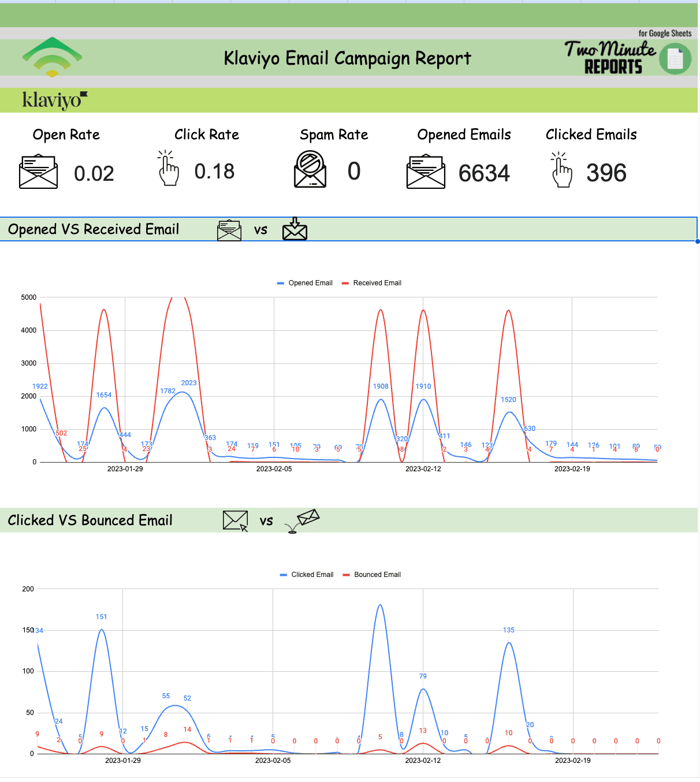Click the Clicked Emails hand icon
Image resolution: width=700 pixels, height=782 pixels.
(561, 170)
